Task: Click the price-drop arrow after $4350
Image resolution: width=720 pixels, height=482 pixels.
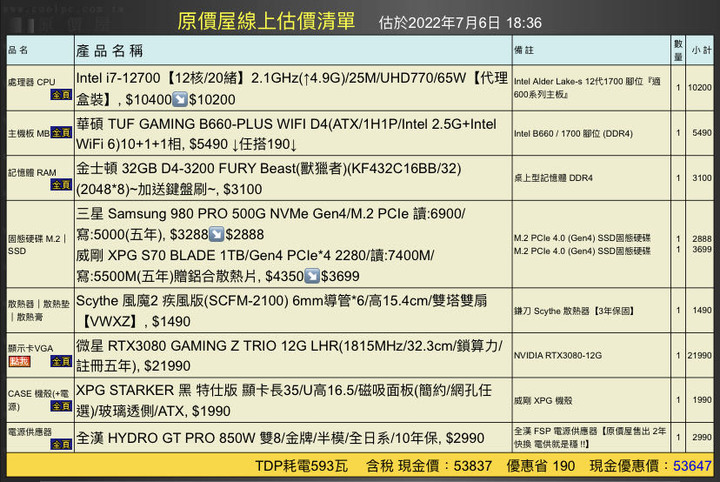Action: pyautogui.click(x=312, y=276)
